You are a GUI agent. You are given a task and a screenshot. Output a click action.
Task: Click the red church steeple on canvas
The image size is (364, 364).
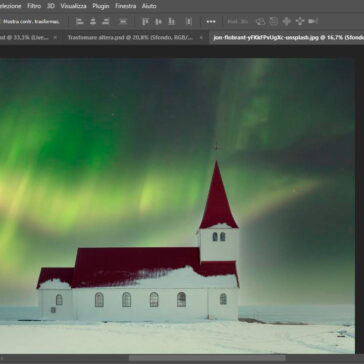pos(218,198)
